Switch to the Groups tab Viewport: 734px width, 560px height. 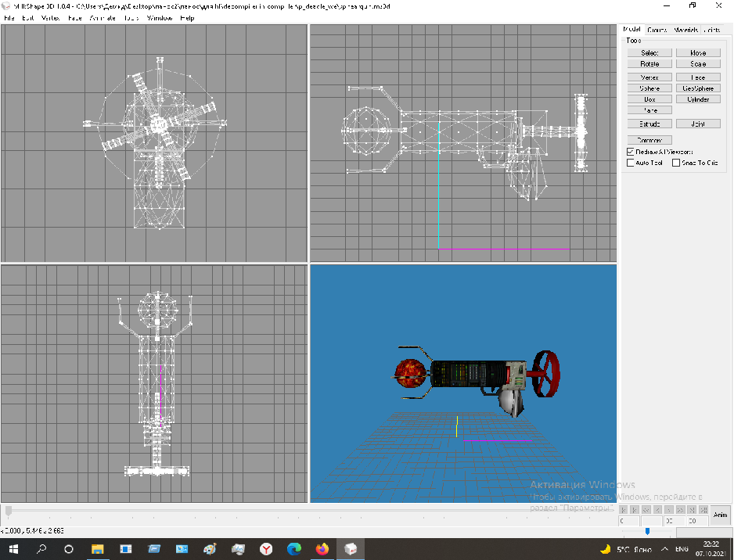[x=657, y=30]
